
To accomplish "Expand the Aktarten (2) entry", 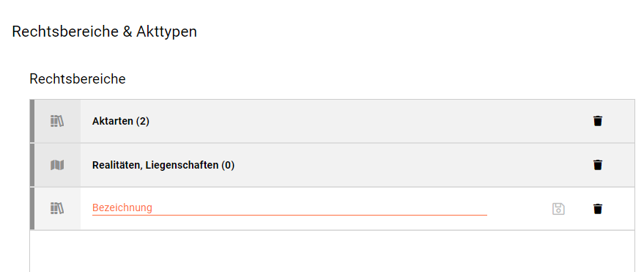I will pyautogui.click(x=121, y=121).
